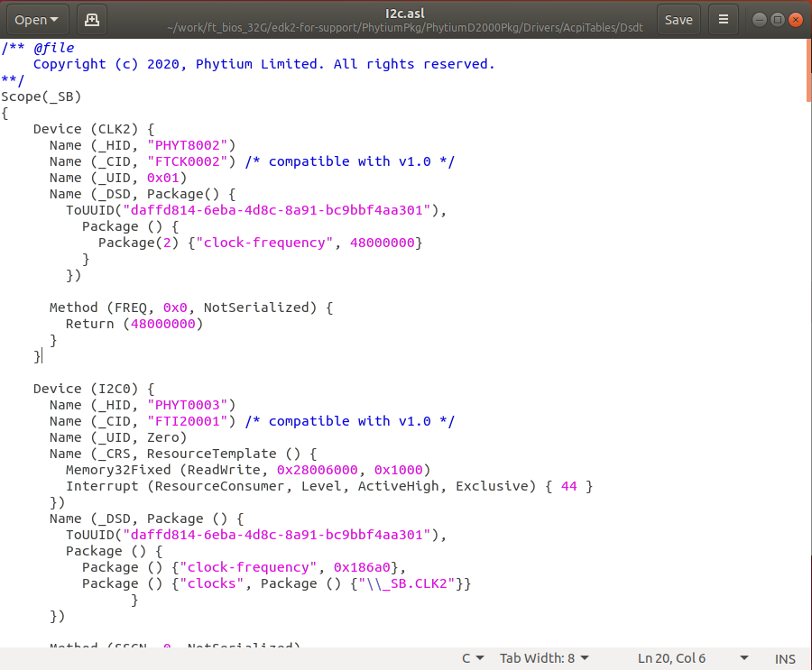Open the hamburger menu
812x670 pixels.
tap(724, 20)
